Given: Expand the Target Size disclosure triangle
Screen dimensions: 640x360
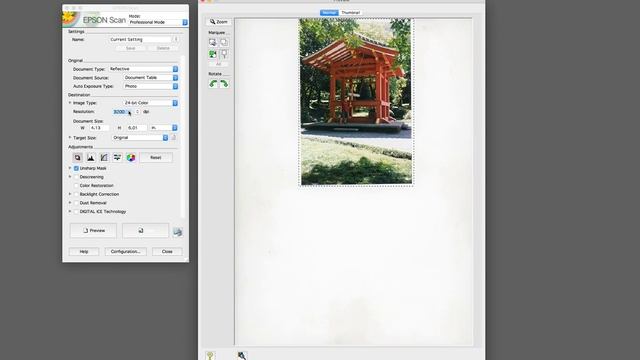Looking at the screenshot, I should [70, 138].
